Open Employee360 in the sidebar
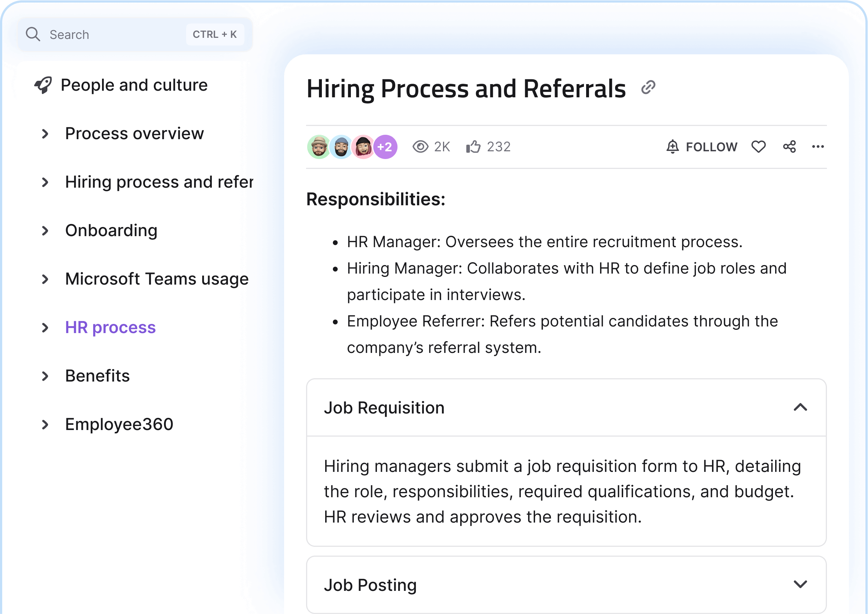This screenshot has height=614, width=868. [x=119, y=424]
